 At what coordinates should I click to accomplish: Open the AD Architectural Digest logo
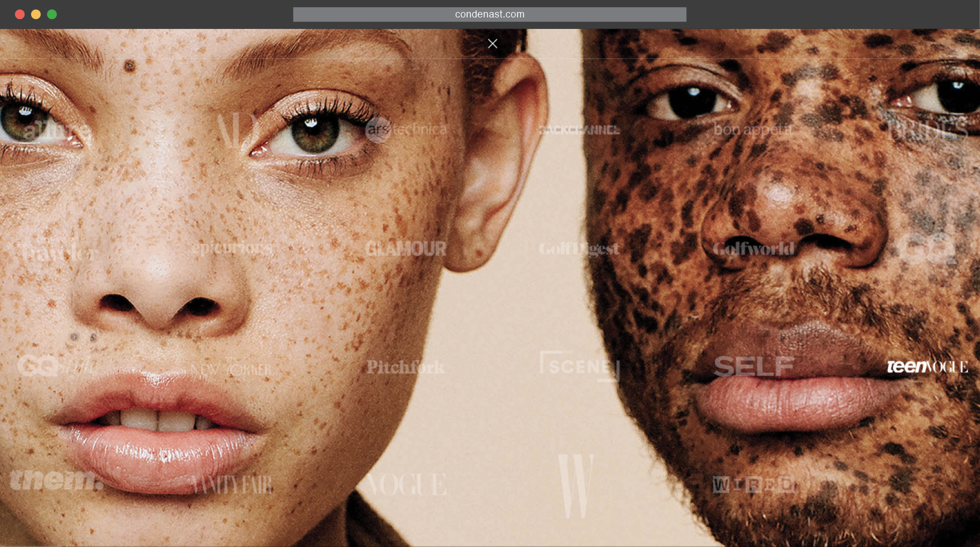(x=238, y=130)
